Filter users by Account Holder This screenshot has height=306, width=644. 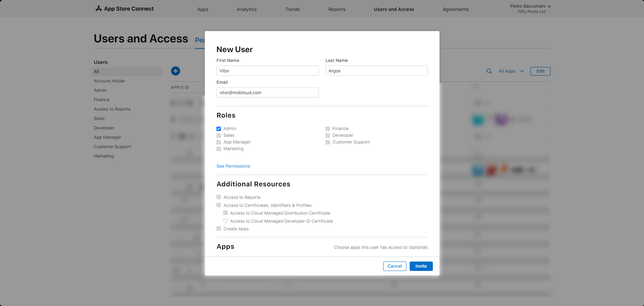109,81
